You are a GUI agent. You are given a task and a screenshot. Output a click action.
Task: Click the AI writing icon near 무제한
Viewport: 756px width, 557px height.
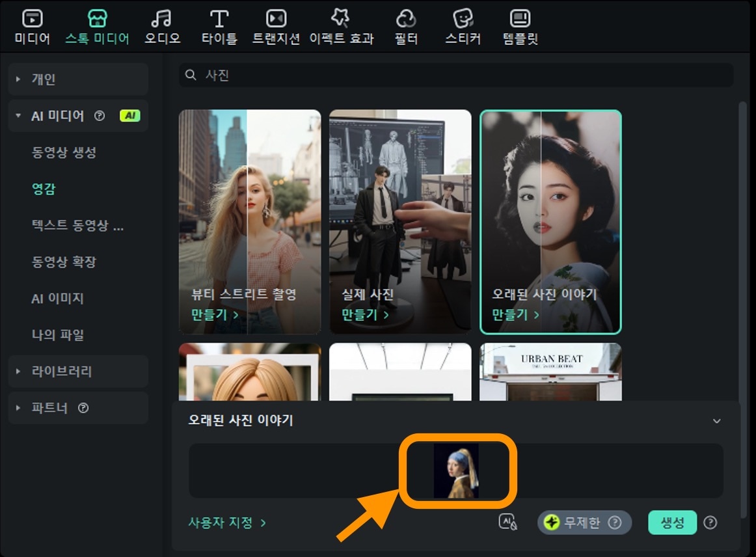507,522
